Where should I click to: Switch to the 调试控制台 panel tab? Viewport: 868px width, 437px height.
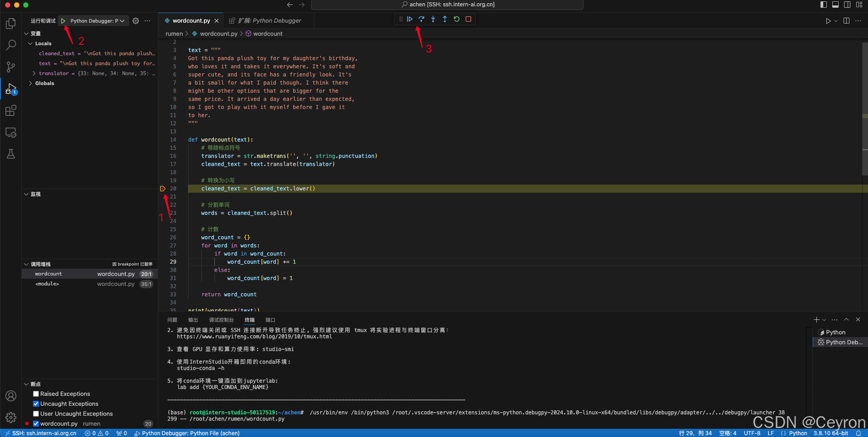(221, 320)
